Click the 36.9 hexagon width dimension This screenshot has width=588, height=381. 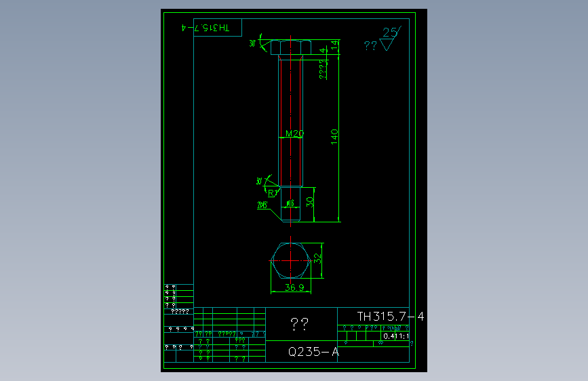pyautogui.click(x=294, y=287)
